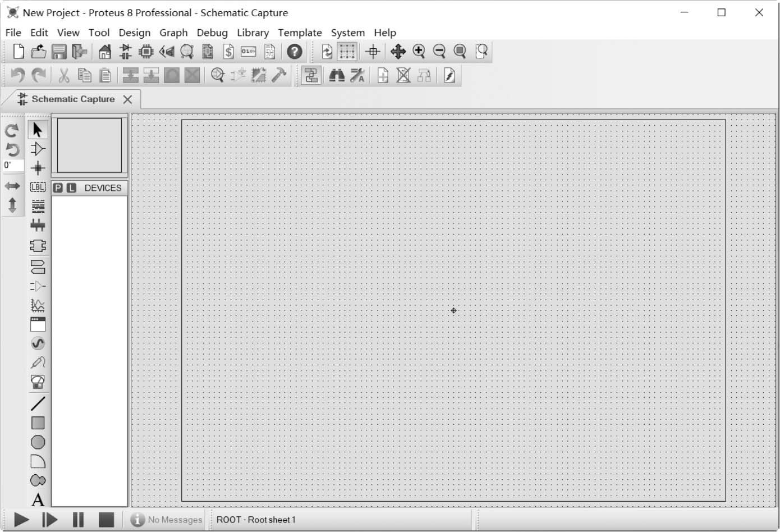Close the Schematic Capture tab
This screenshot has height=532, width=780.
tap(128, 99)
